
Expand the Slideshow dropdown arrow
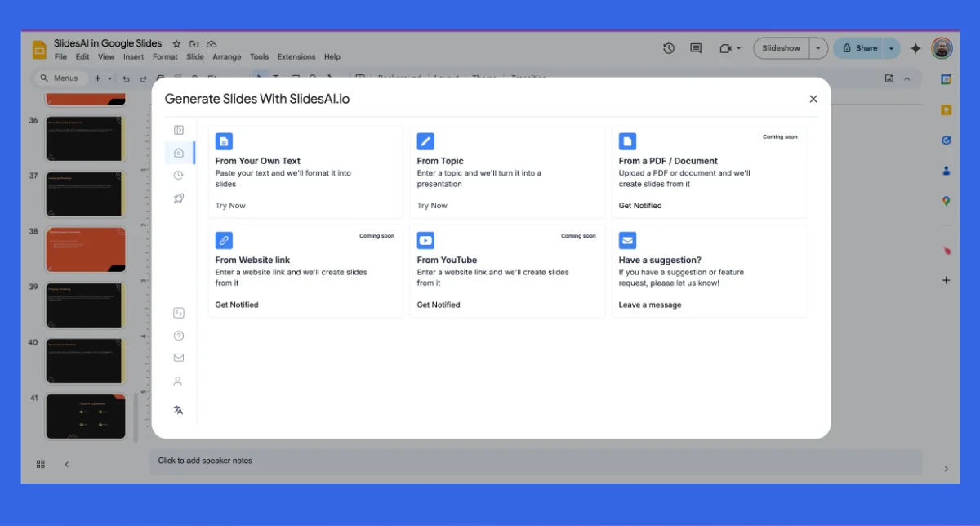pyautogui.click(x=818, y=48)
